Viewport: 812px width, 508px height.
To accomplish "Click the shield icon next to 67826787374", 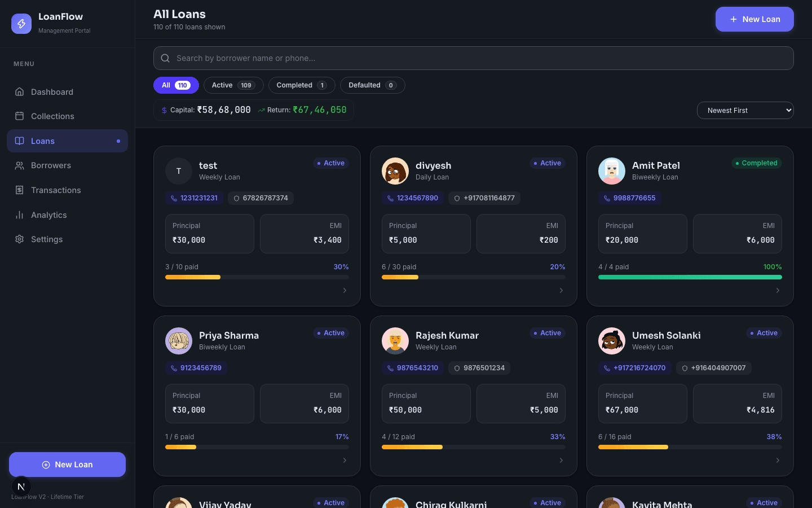I will point(236,198).
